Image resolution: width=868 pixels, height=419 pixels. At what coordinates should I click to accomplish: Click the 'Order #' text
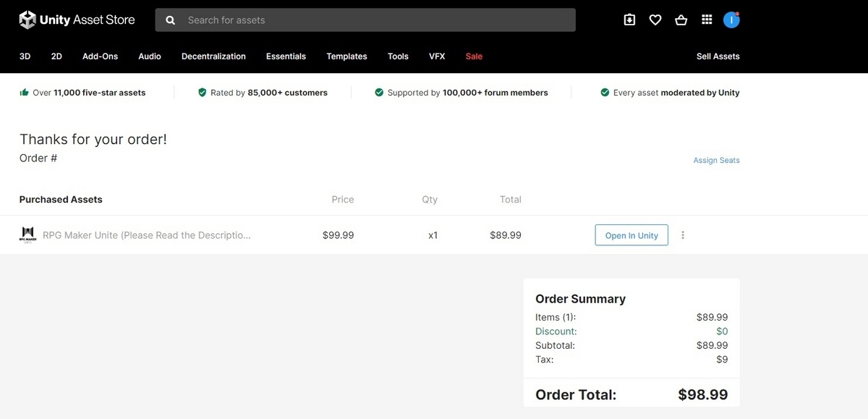[38, 158]
